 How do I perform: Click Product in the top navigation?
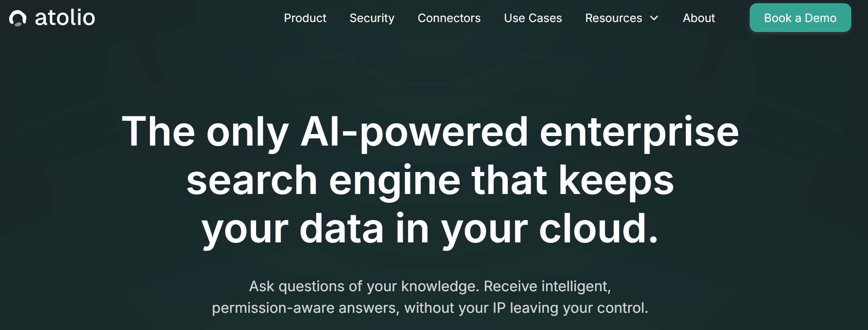tap(305, 18)
